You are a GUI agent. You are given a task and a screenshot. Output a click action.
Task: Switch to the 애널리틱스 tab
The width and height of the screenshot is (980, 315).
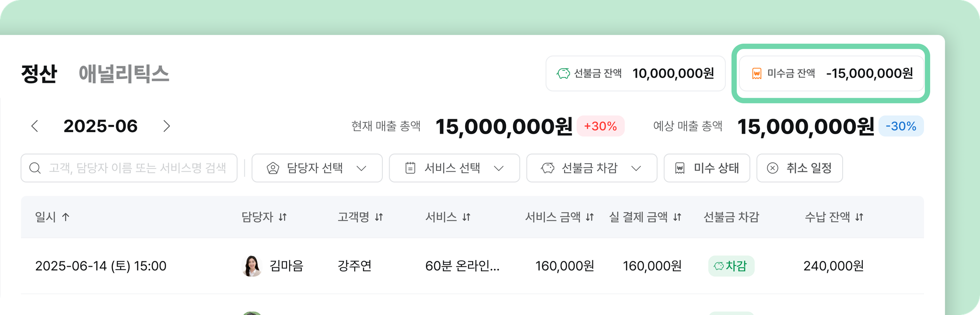[124, 74]
